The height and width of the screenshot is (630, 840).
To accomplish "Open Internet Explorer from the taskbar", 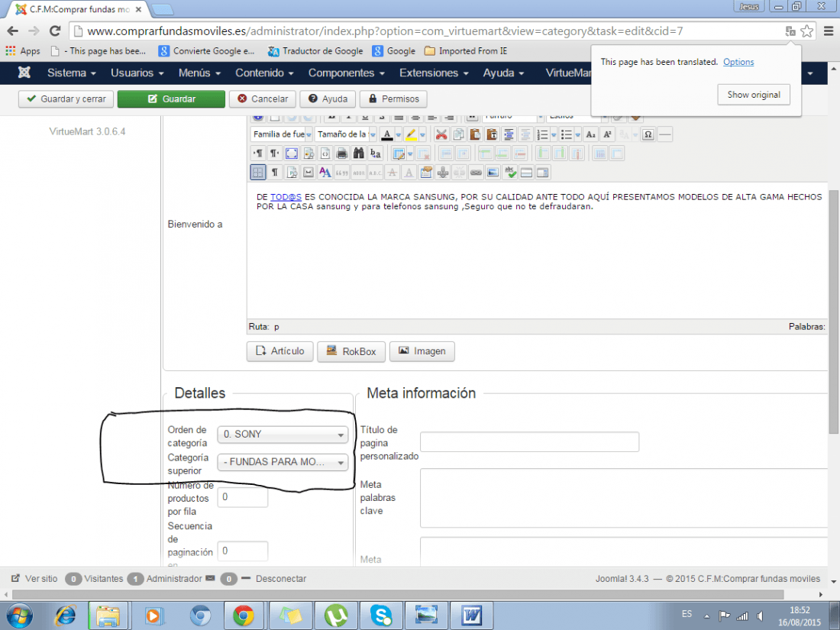I will pos(65,615).
